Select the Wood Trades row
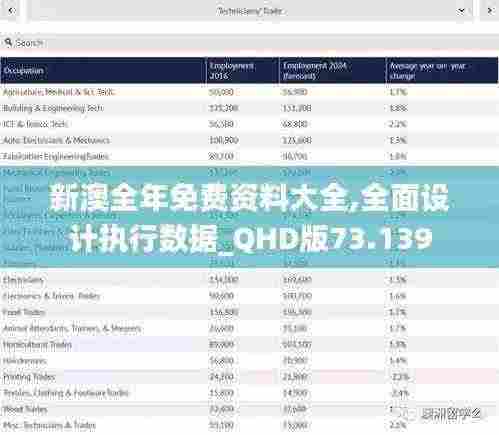 pos(249,409)
